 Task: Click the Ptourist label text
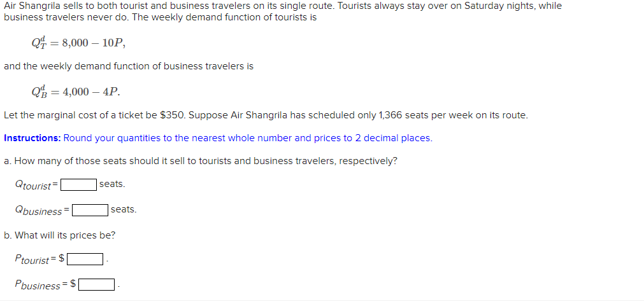pos(32,259)
